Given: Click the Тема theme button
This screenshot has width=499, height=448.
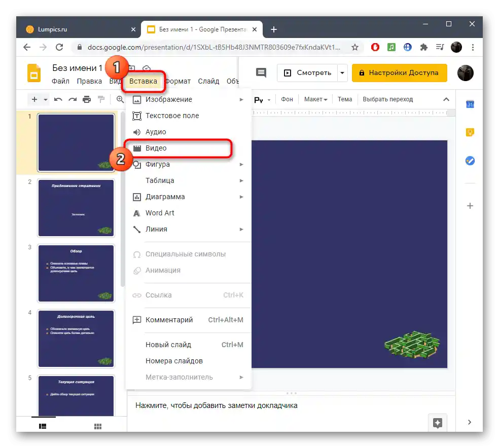Looking at the screenshot, I should click(x=345, y=99).
